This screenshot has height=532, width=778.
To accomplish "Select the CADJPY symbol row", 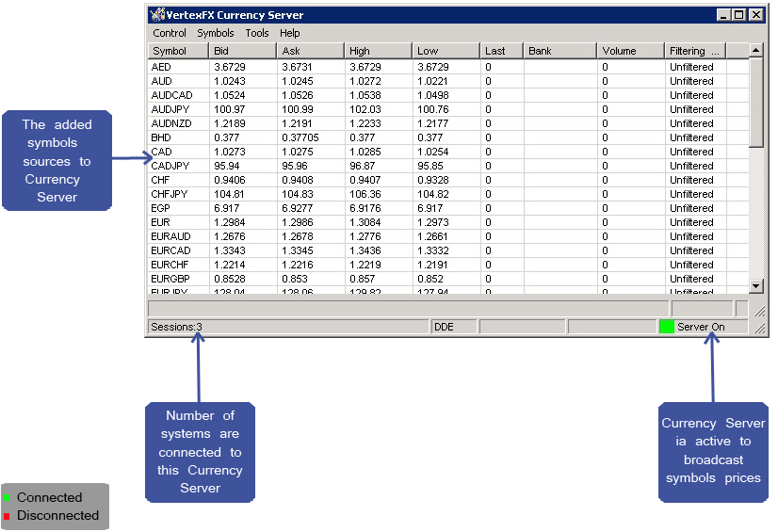I will pyautogui.click(x=448, y=166).
